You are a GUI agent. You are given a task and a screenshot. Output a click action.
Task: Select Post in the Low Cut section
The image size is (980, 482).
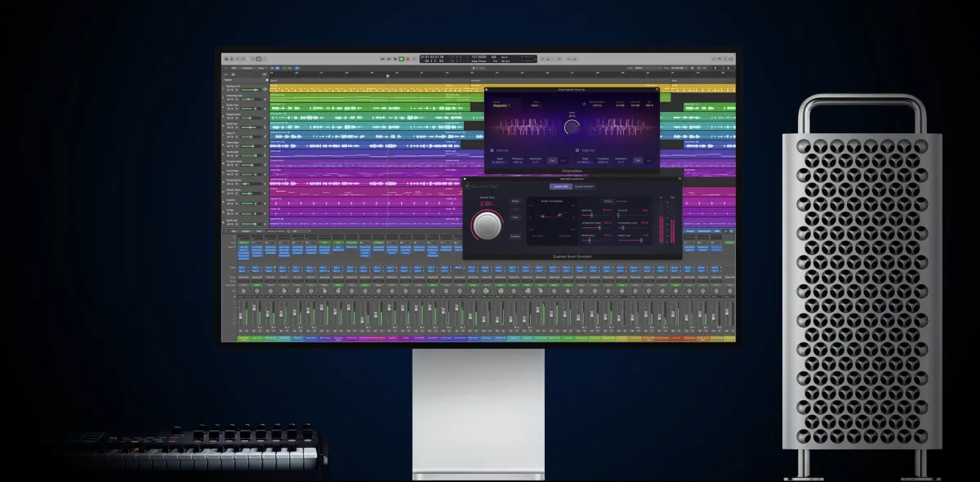tap(563, 160)
